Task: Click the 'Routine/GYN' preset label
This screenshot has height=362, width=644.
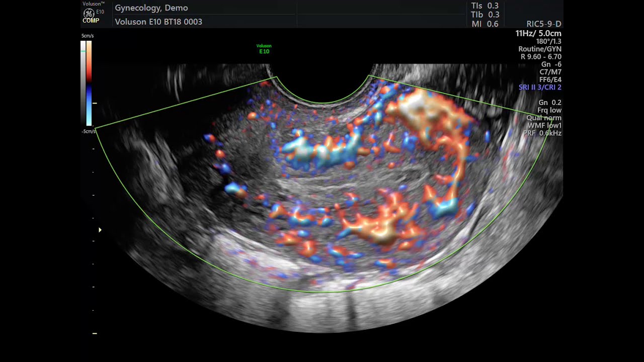Action: [x=540, y=49]
